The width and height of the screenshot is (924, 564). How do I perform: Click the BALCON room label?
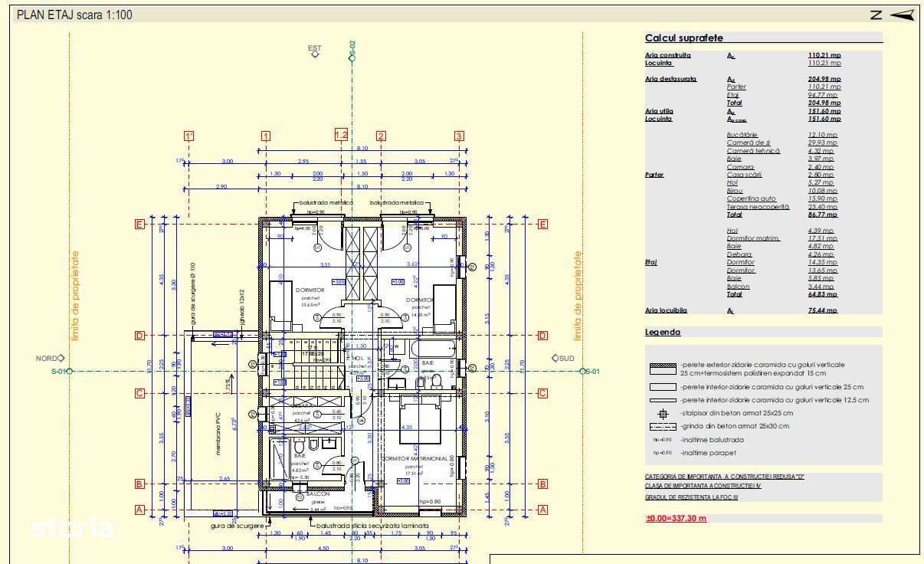click(x=317, y=494)
